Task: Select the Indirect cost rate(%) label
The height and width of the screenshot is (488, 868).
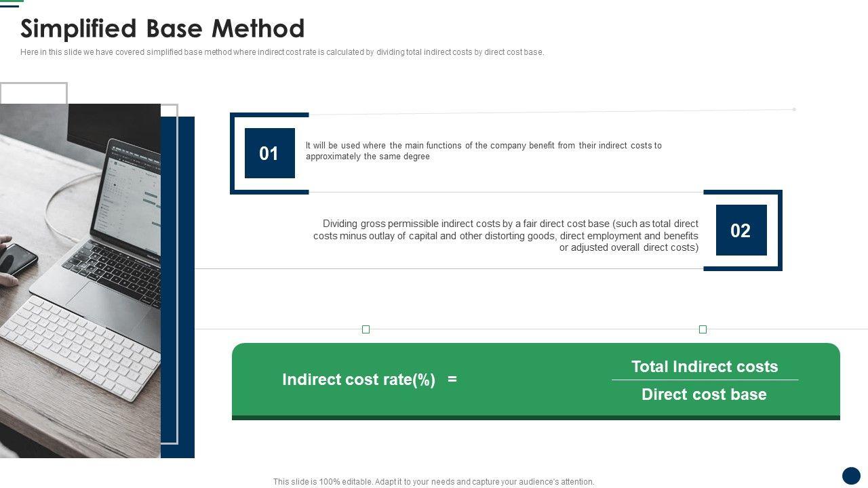Action: pos(359,380)
